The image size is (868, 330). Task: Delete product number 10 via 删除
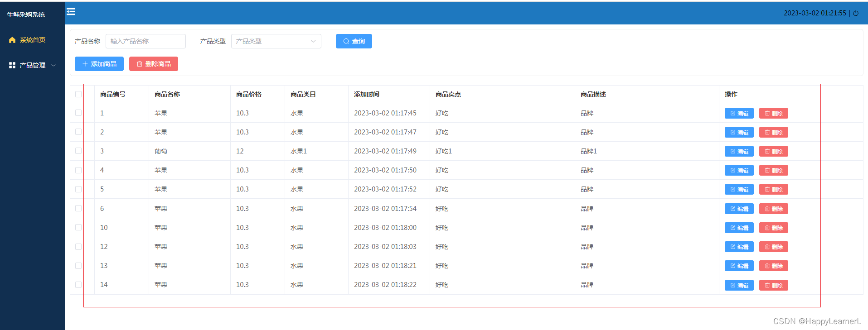point(773,228)
